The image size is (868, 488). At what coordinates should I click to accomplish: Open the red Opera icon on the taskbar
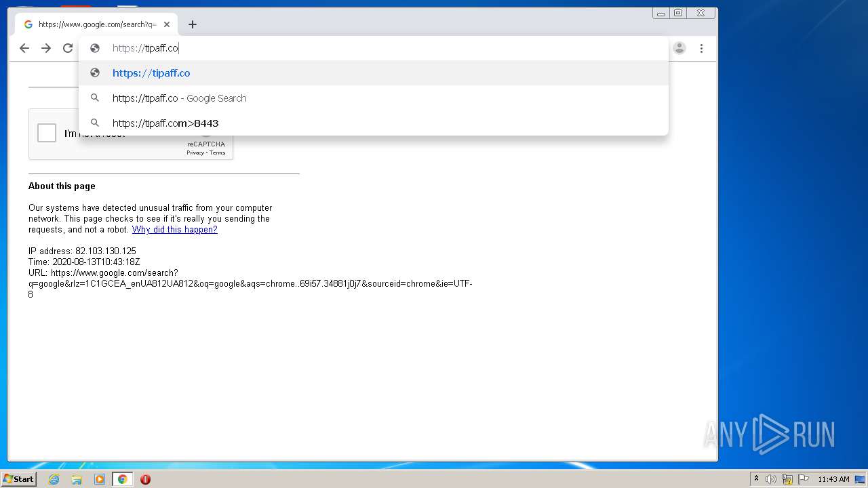pos(145,479)
